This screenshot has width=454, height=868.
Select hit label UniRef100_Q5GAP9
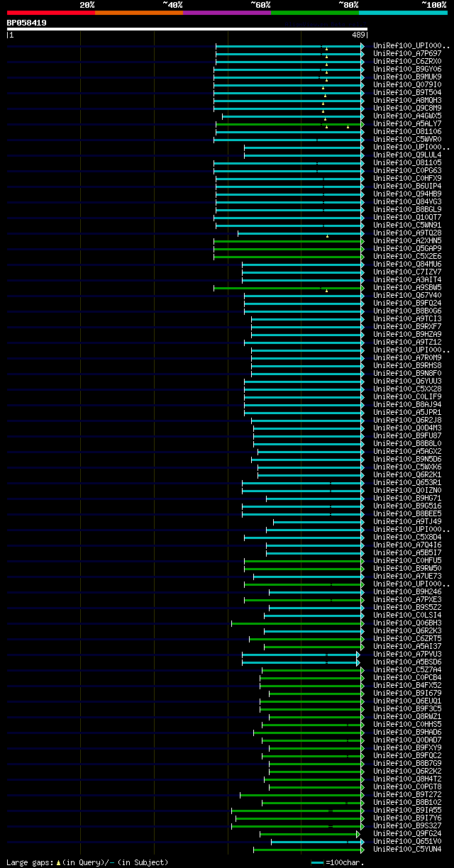tap(407, 249)
